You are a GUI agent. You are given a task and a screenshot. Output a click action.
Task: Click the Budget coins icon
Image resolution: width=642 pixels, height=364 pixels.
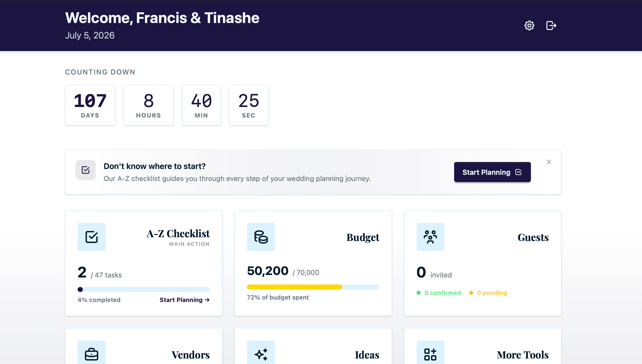261,237
